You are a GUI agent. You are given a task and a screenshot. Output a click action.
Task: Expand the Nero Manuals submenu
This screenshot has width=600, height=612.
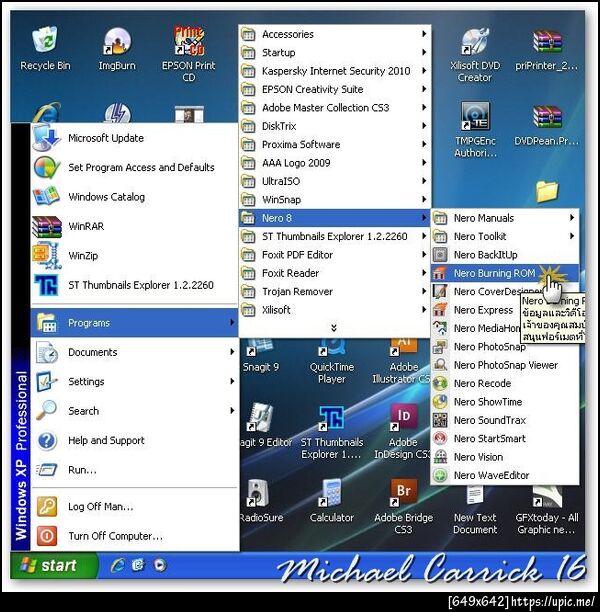click(505, 218)
